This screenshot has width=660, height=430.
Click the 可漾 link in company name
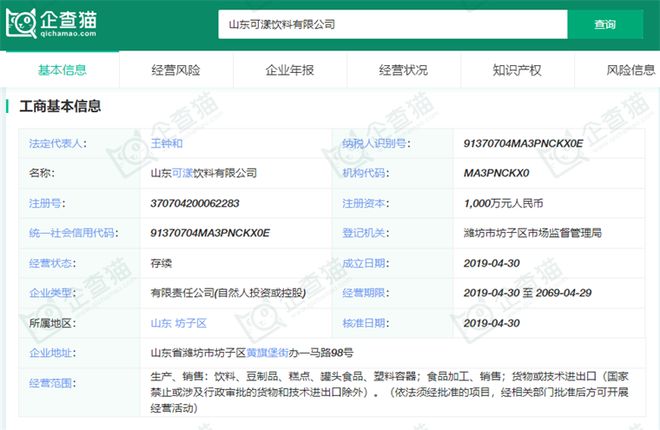182,173
